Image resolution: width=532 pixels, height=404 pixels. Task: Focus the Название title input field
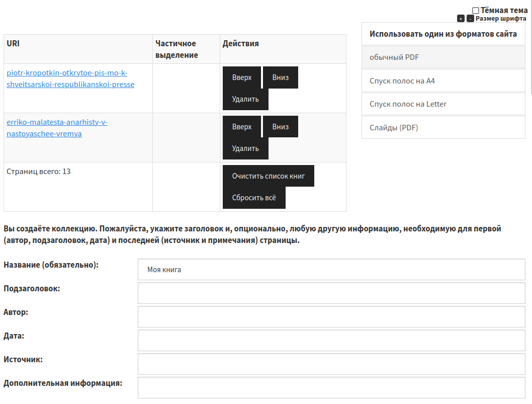click(331, 270)
